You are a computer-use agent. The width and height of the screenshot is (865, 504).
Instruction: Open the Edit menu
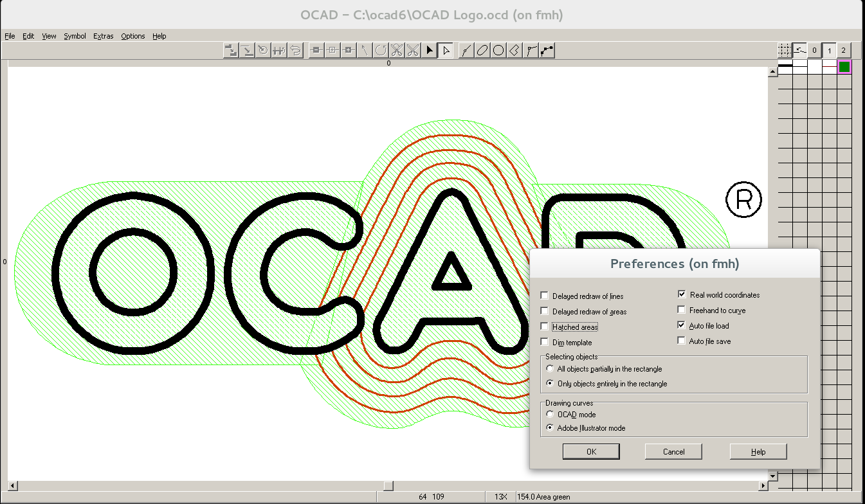(x=28, y=36)
